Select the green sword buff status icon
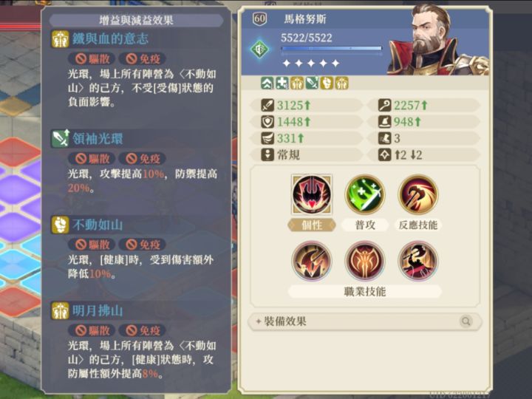This screenshot has height=399, width=532. (x=312, y=83)
